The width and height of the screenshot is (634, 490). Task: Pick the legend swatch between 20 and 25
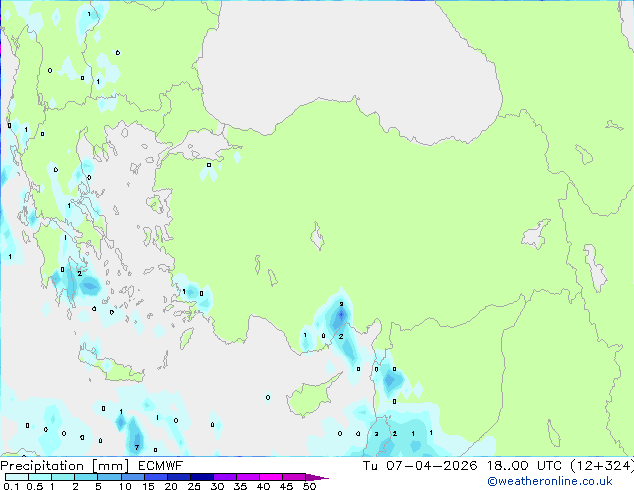coord(178,477)
